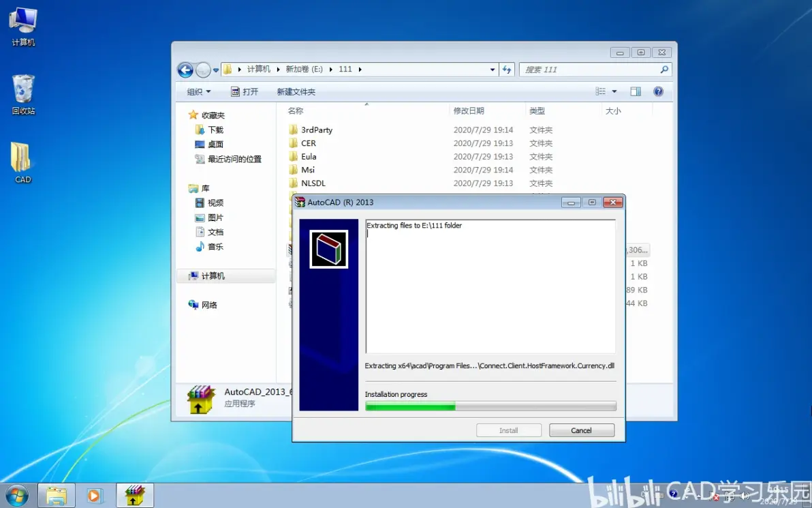
Task: Open File Explorer from the taskbar
Action: (57, 496)
